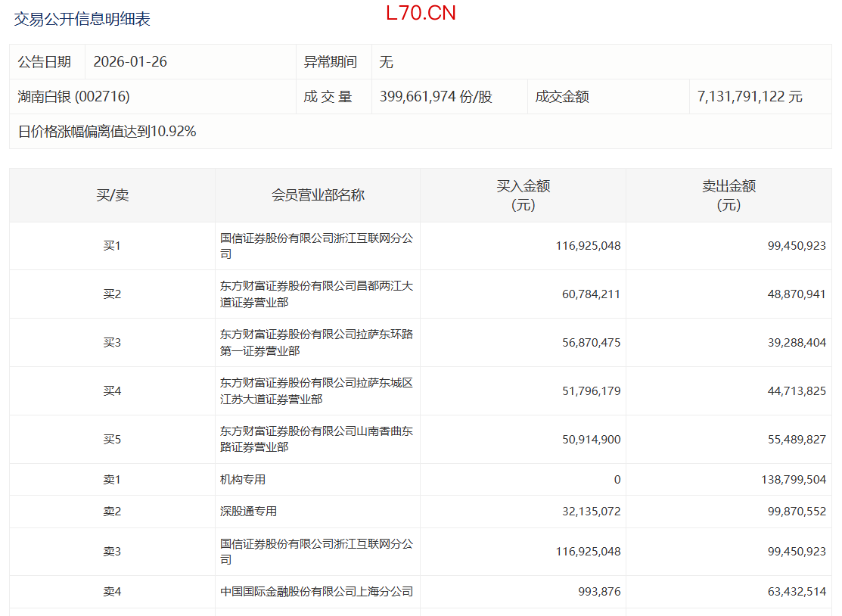The width and height of the screenshot is (842, 616).
Task: Click 中国国际金融股份有限公司上海分公司 entry
Action: pyautogui.click(x=316, y=592)
